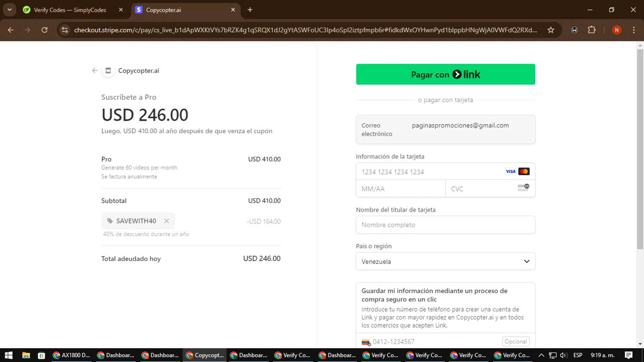Image resolution: width=644 pixels, height=362 pixels.
Task: Go back in browser history
Action: (11, 30)
